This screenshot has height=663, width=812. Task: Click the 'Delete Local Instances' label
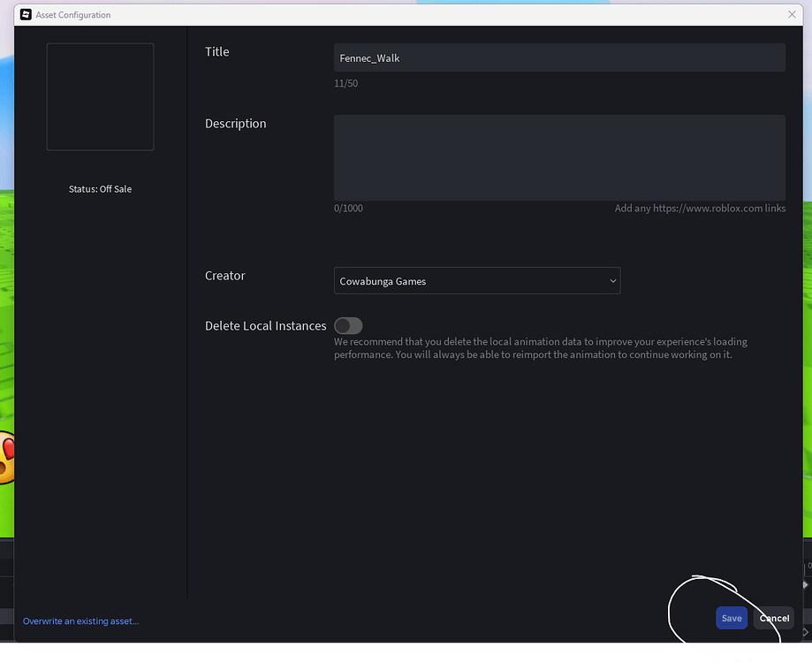coord(266,326)
